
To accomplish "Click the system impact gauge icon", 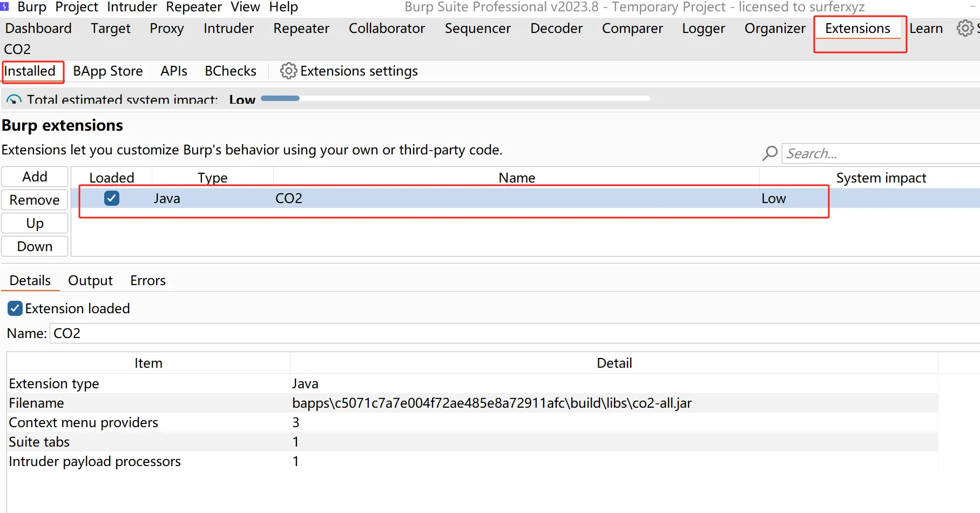I will tap(14, 99).
